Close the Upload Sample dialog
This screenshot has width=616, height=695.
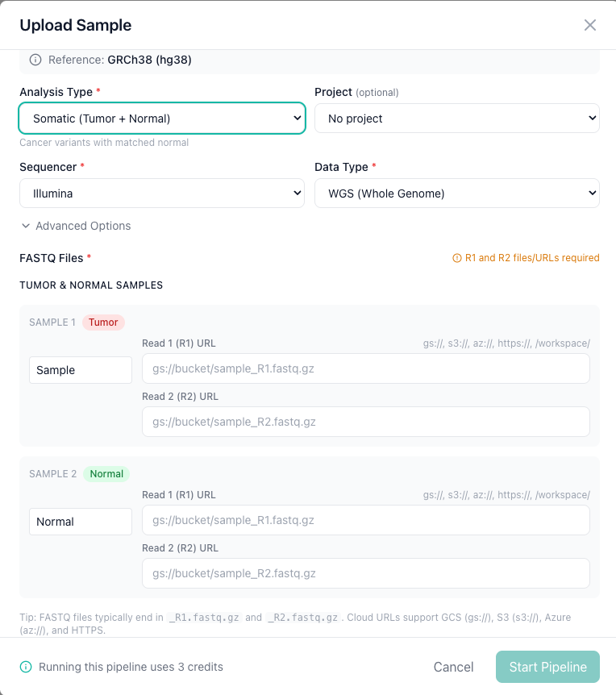click(590, 25)
